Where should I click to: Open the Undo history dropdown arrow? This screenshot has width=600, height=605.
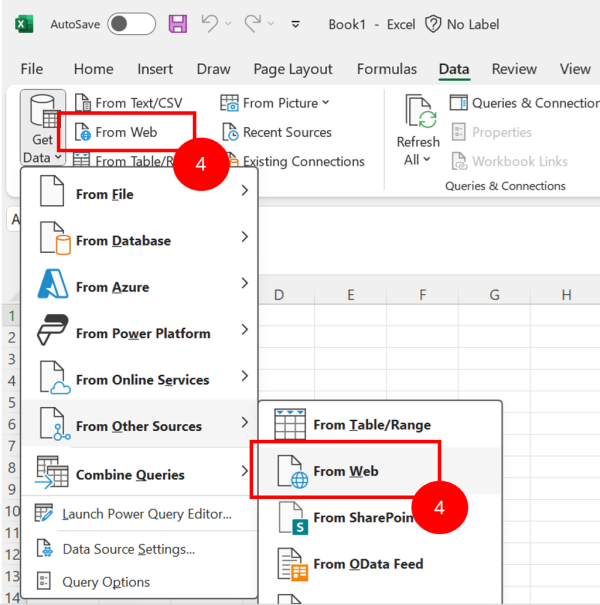[228, 24]
